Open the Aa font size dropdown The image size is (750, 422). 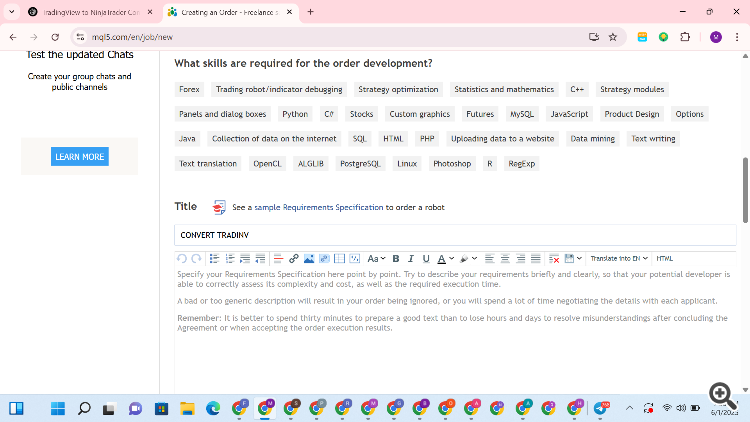(376, 258)
